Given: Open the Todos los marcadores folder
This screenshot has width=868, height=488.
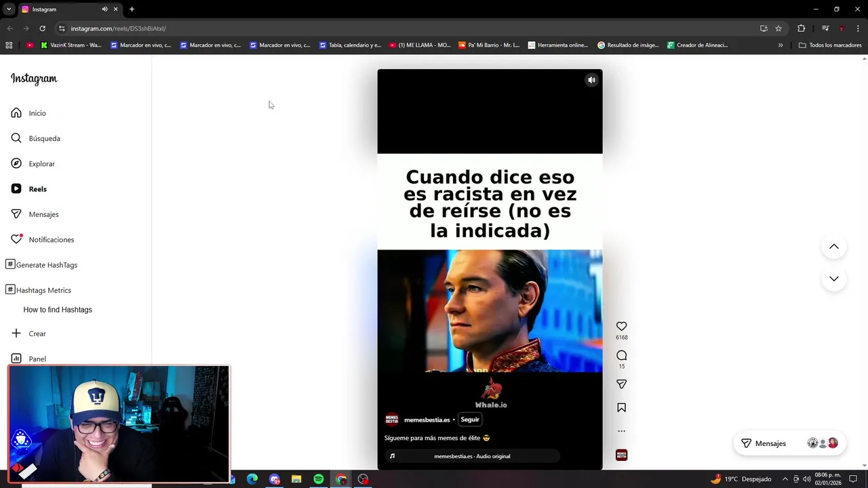Looking at the screenshot, I should point(830,45).
